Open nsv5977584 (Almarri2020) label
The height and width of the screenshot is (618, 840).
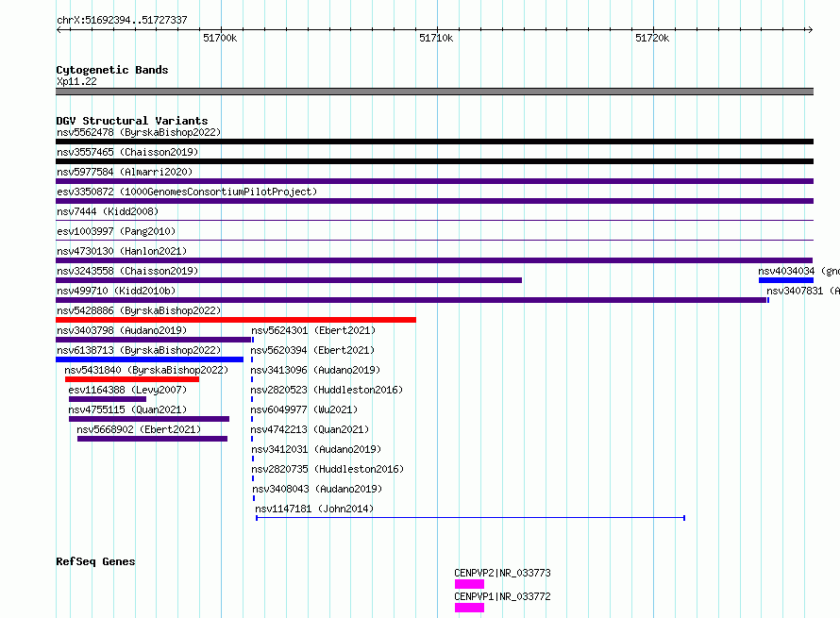125,172
